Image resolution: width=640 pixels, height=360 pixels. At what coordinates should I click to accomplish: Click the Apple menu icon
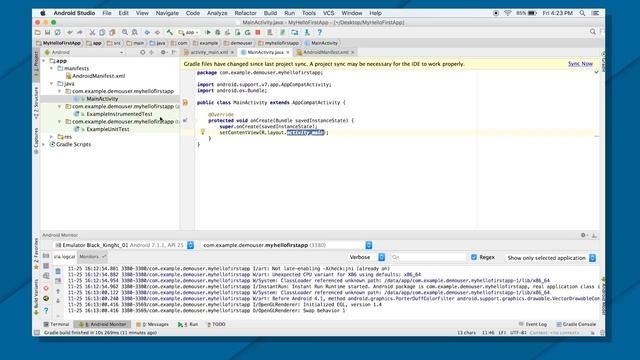(43, 13)
